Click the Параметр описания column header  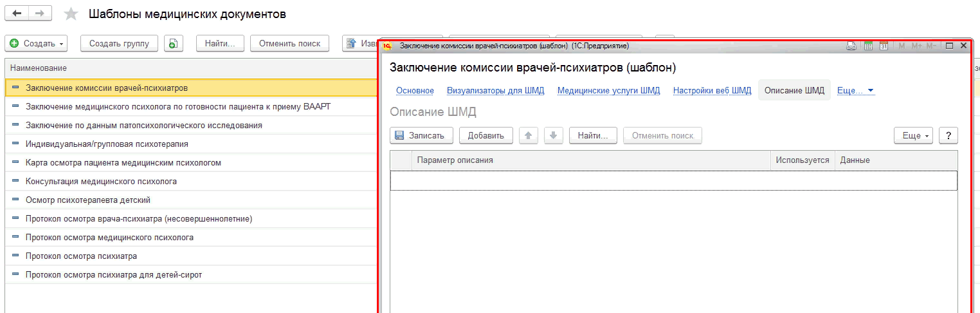click(455, 160)
